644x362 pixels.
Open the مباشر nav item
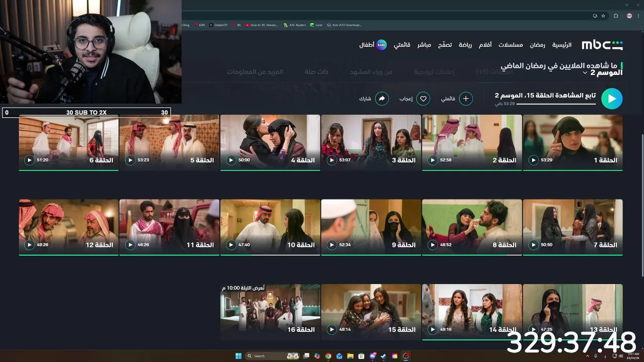tap(424, 45)
